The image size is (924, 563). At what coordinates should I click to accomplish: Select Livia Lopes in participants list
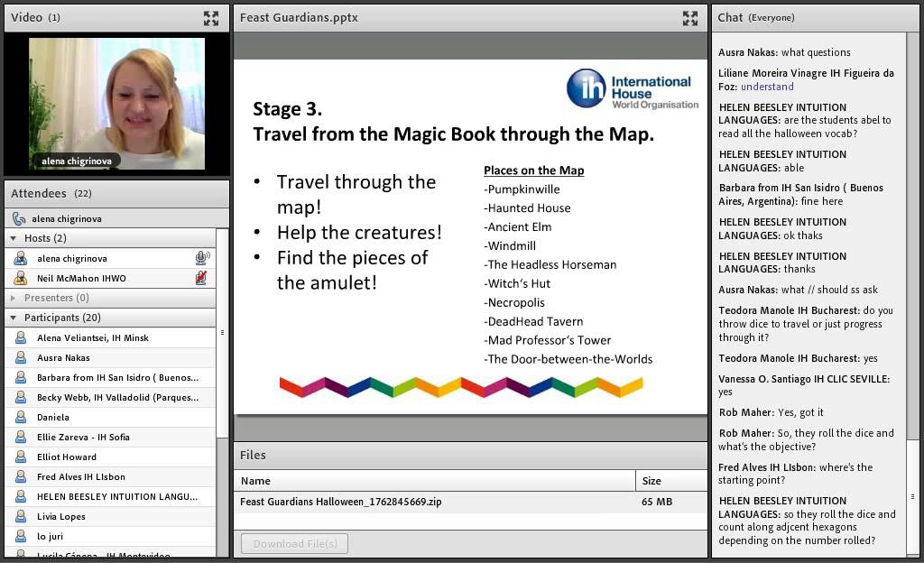[x=110, y=516]
